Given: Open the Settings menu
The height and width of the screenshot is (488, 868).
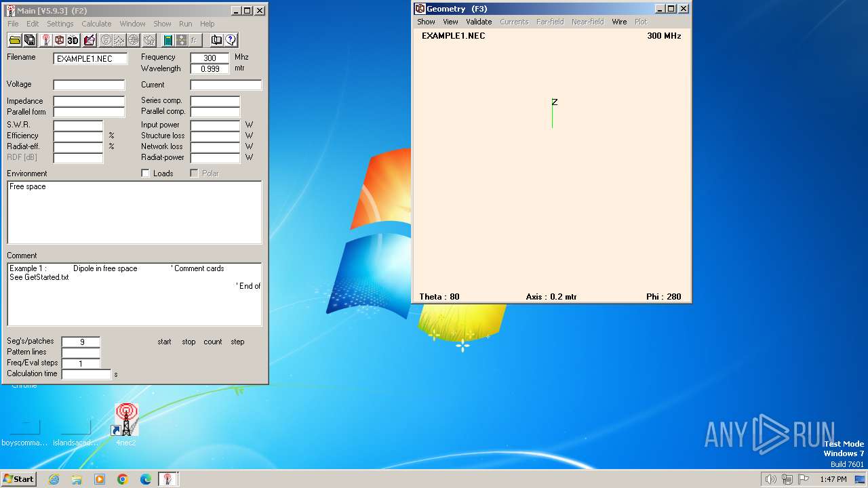Looking at the screenshot, I should pos(60,24).
